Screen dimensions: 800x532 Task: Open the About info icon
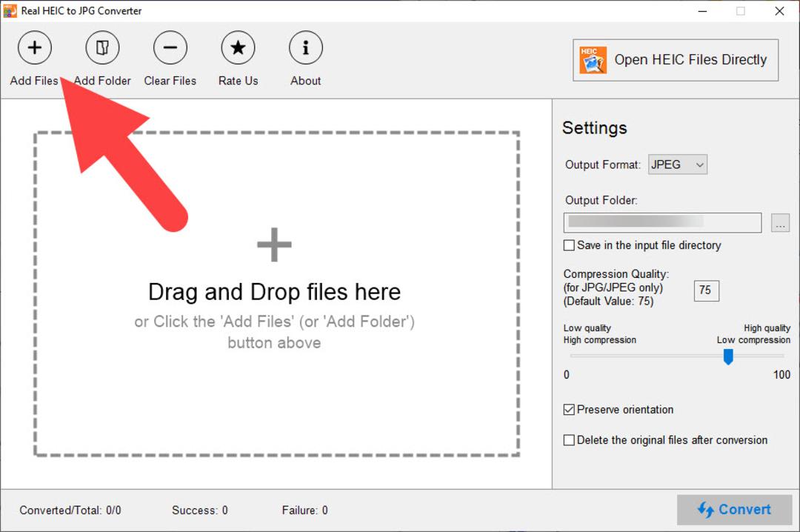coord(306,47)
